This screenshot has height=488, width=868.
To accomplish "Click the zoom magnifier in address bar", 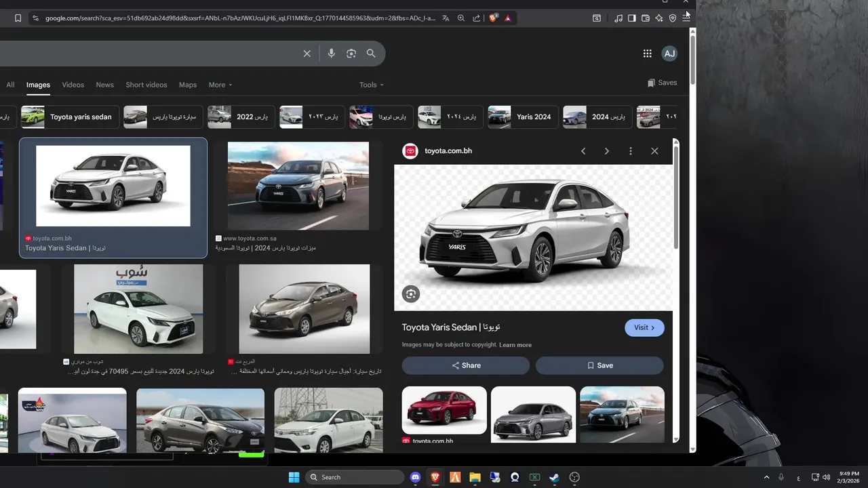I will [x=461, y=18].
